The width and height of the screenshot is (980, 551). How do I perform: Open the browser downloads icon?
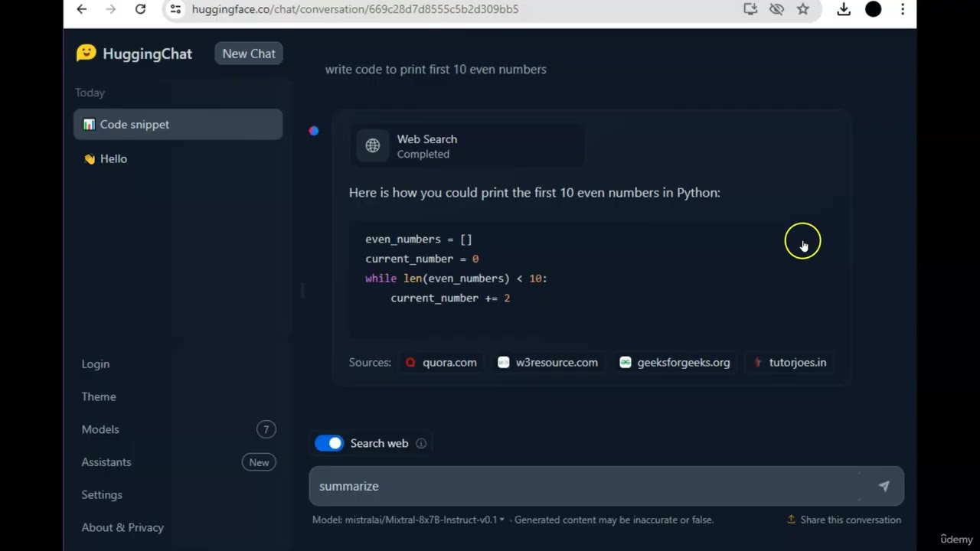click(844, 9)
